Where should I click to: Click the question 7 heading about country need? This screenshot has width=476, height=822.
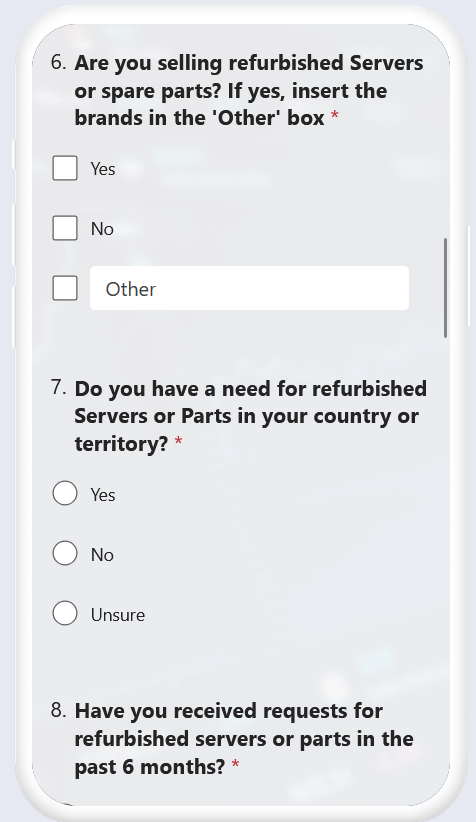pos(251,416)
